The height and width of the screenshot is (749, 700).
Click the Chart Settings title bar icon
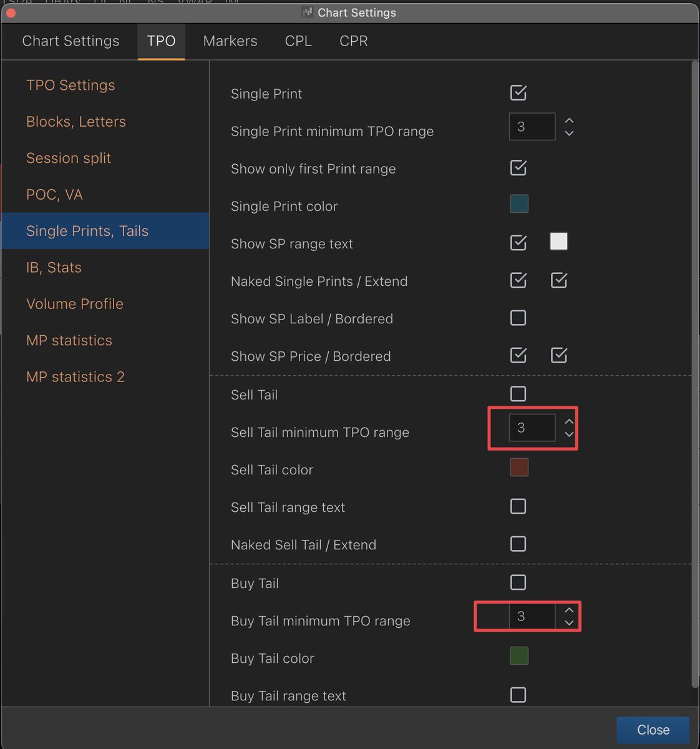pos(307,12)
